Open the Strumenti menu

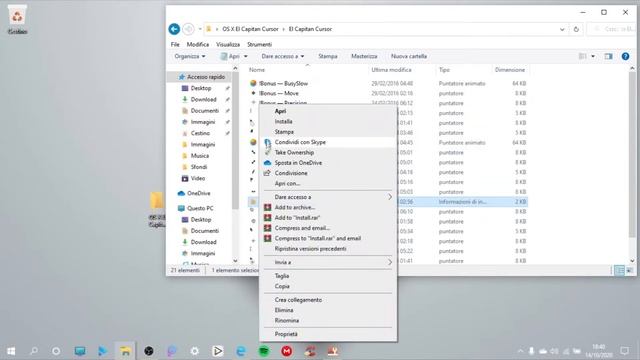coord(259,44)
